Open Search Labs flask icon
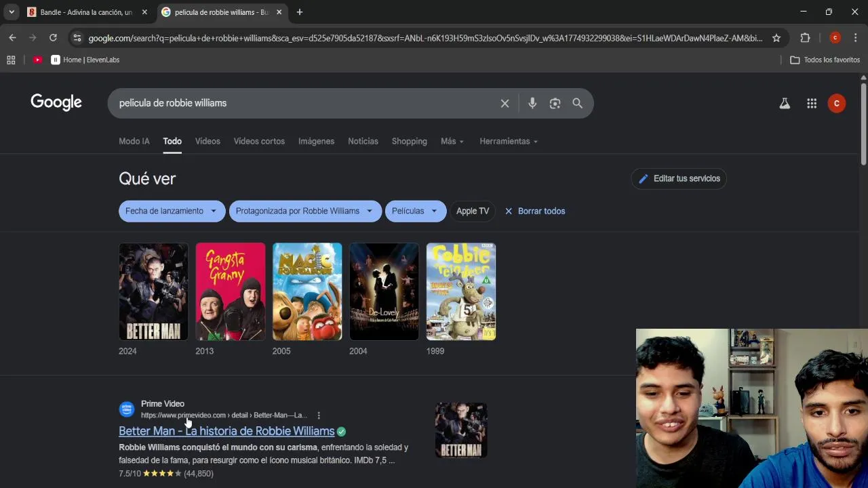Viewport: 868px width, 488px height. point(785,104)
